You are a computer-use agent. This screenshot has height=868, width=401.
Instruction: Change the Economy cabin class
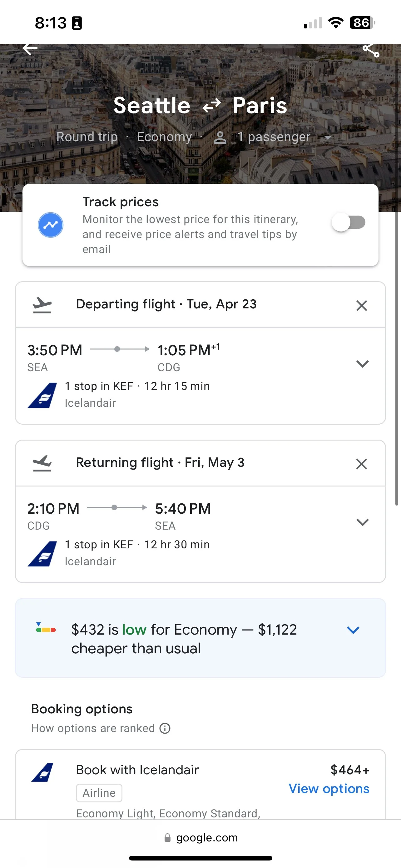(x=164, y=137)
